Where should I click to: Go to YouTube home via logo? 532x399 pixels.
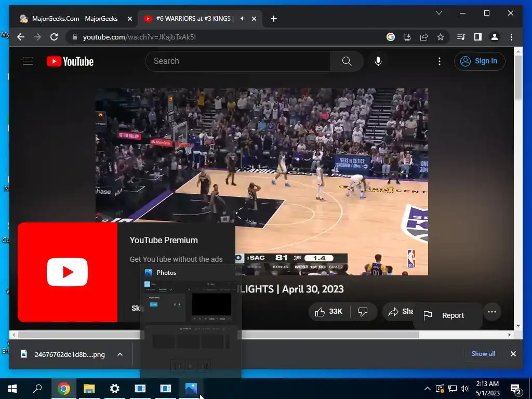click(70, 61)
